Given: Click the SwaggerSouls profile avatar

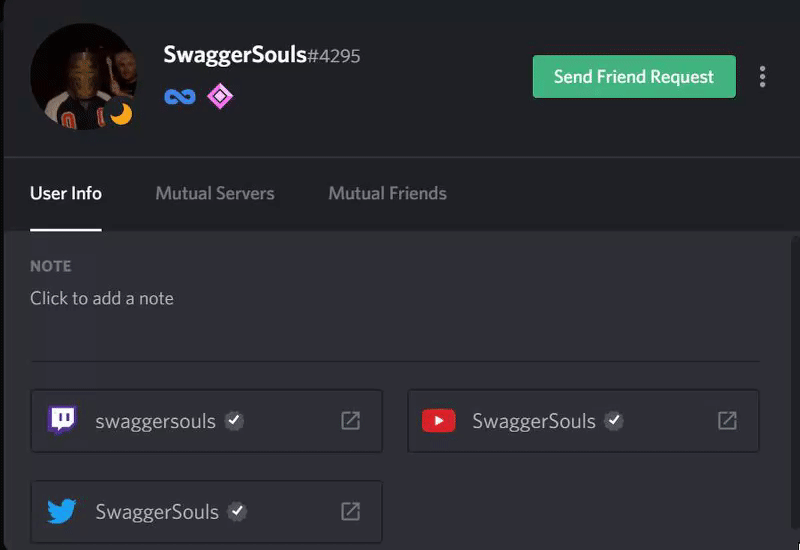Looking at the screenshot, I should [x=82, y=76].
